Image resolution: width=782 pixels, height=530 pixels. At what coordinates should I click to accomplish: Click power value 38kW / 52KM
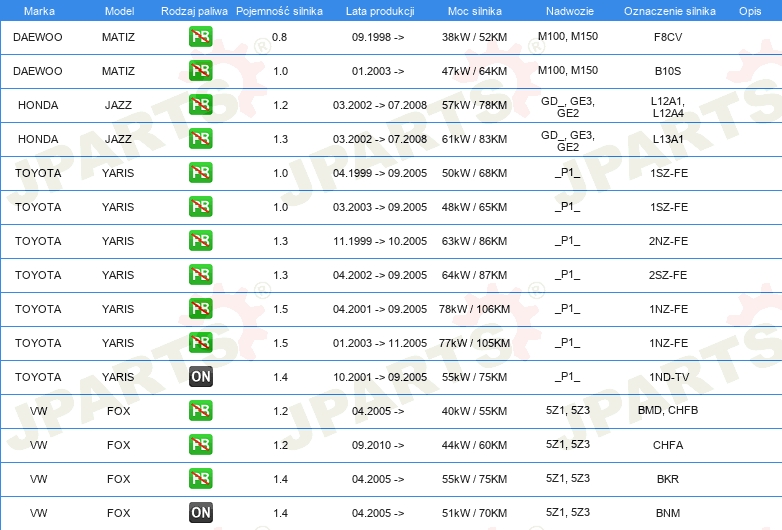point(474,37)
